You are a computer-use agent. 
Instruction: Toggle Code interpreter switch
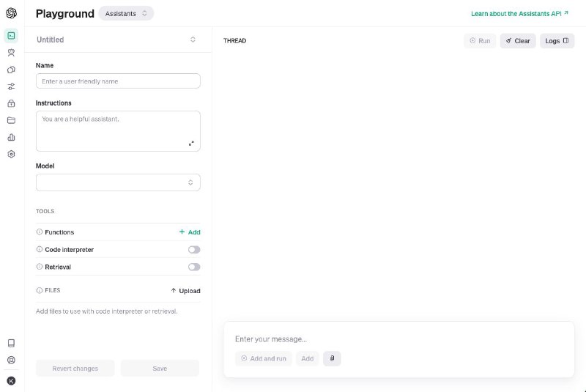[194, 250]
